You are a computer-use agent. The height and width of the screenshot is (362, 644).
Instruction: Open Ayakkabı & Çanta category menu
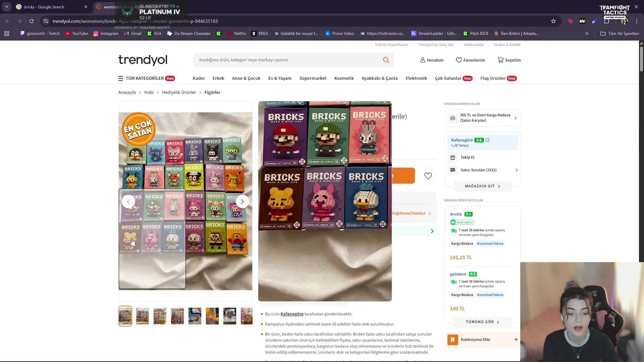379,78
